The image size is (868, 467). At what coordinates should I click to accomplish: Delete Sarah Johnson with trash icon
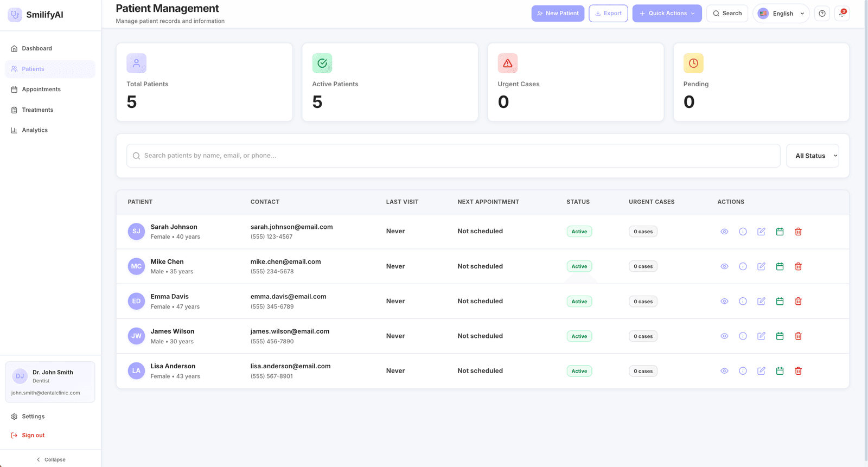(798, 232)
